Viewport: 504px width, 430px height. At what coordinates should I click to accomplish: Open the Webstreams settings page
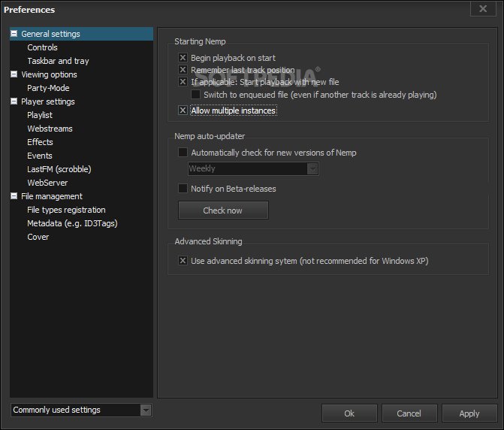coord(50,129)
